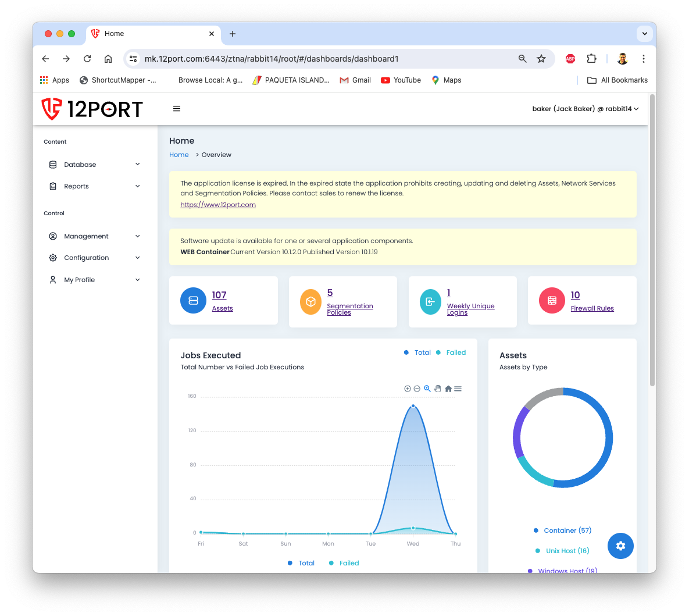
Task: Reset chart zoom with home icon
Action: 448,389
